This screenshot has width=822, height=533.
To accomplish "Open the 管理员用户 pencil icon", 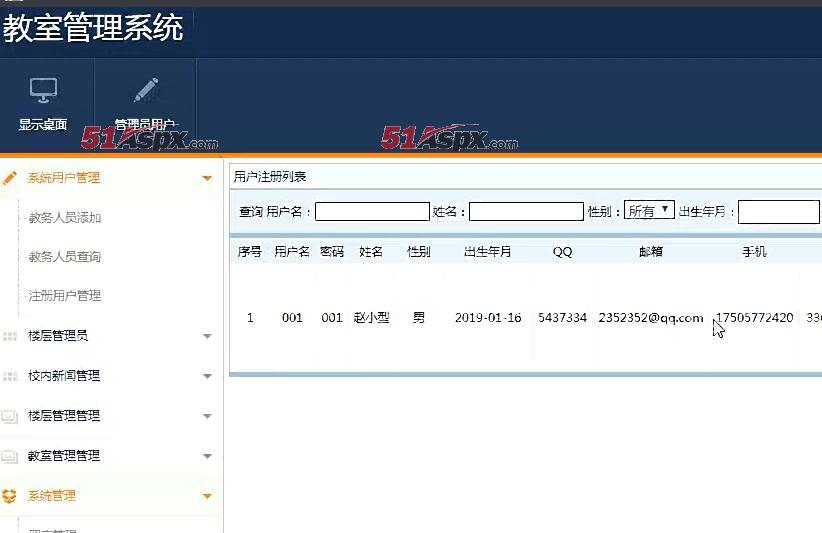I will tap(146, 90).
